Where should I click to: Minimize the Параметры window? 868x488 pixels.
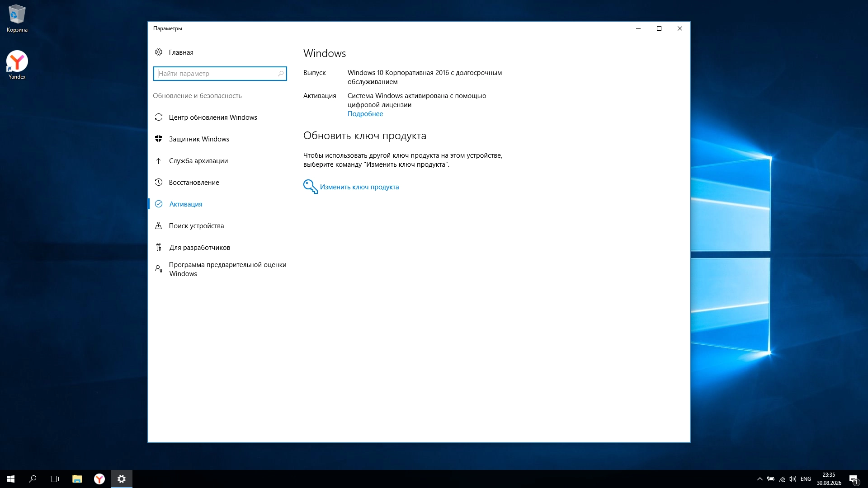[638, 28]
